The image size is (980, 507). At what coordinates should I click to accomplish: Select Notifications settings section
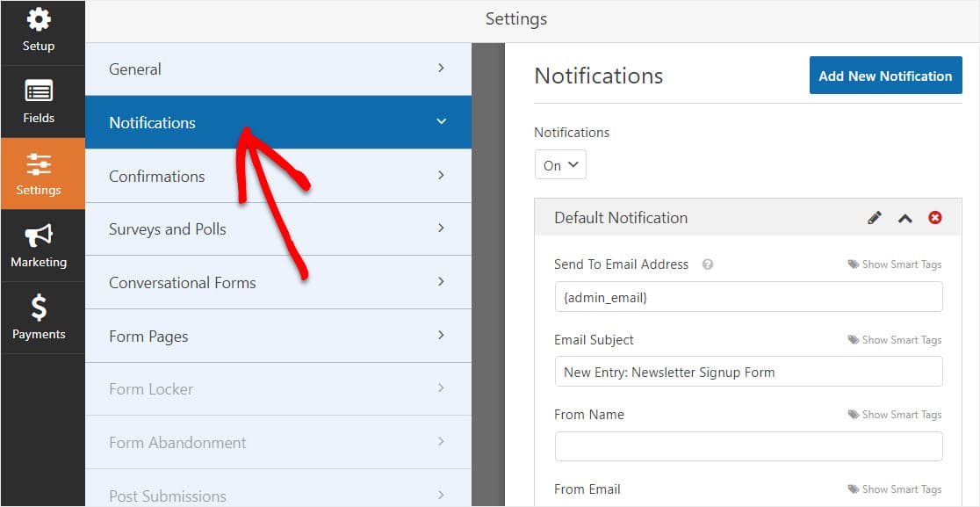278,122
